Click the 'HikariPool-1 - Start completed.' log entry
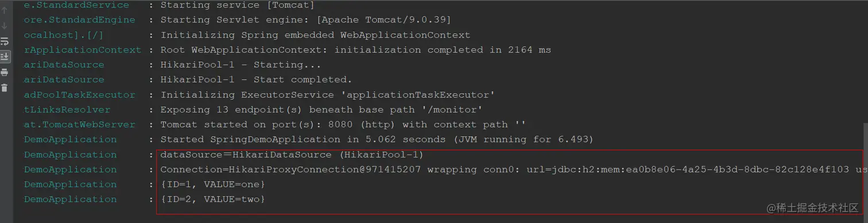 256,79
